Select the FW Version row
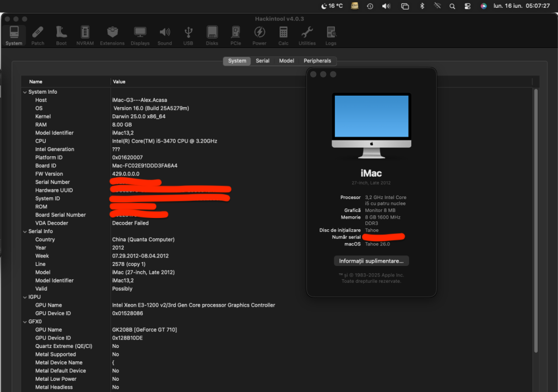Screen dimensions: 558x392 277,174
